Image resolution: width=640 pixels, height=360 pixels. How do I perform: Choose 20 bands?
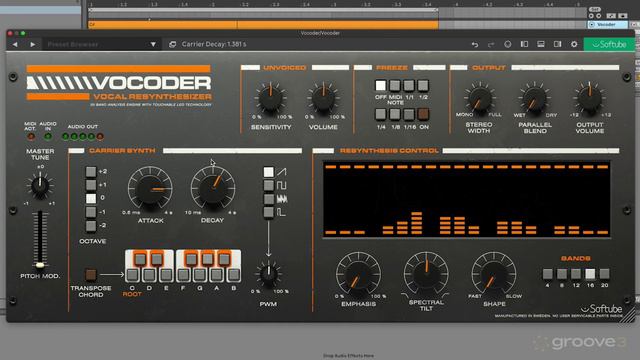pos(604,273)
